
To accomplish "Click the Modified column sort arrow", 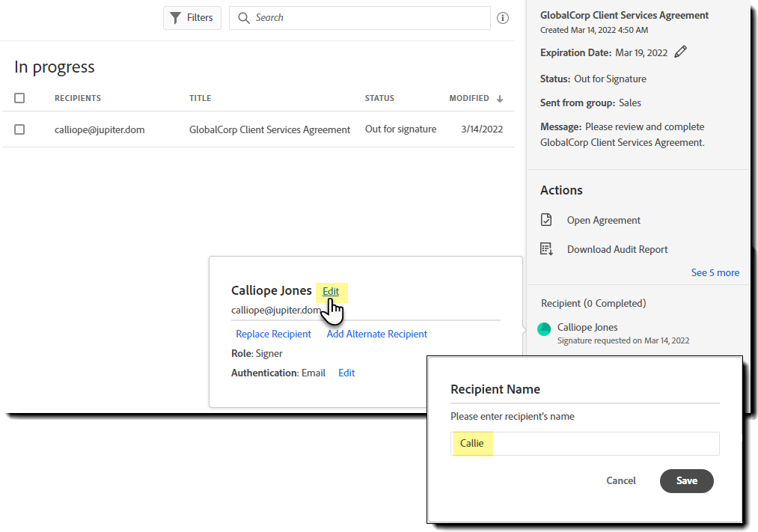I will click(x=499, y=98).
